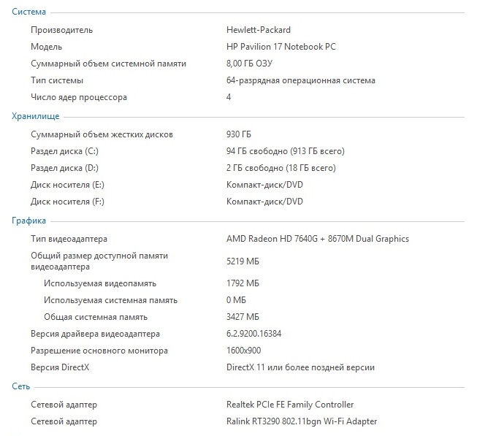
Task: Click the Производитель label
Action: point(61,30)
